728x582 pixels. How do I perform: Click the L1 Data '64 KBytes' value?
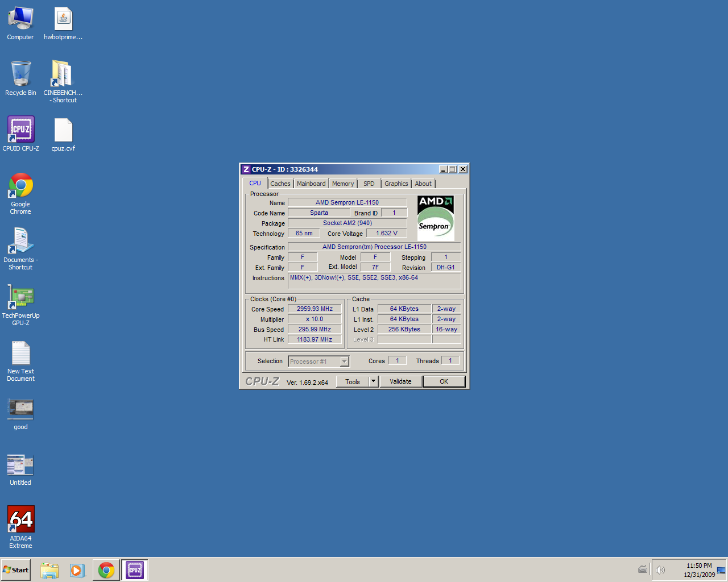point(404,309)
